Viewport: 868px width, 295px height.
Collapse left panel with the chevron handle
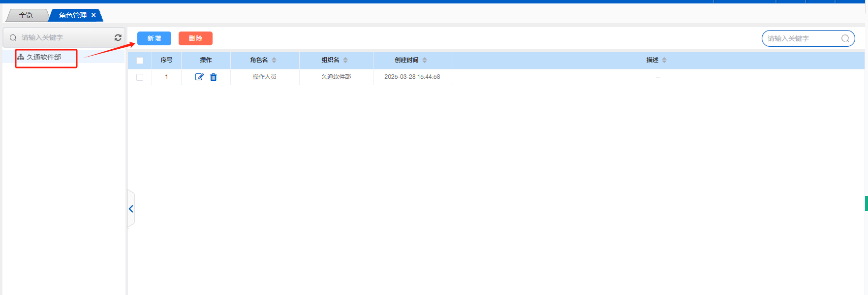tap(131, 209)
